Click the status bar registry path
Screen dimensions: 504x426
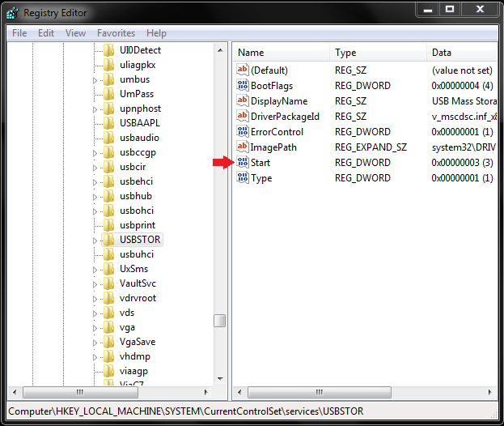click(x=186, y=411)
